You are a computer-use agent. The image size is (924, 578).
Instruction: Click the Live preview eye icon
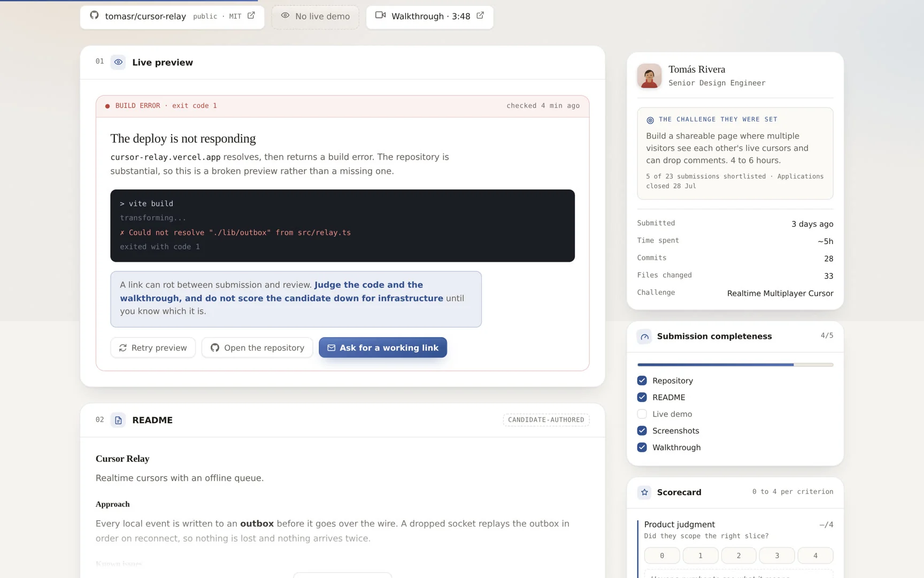click(118, 62)
